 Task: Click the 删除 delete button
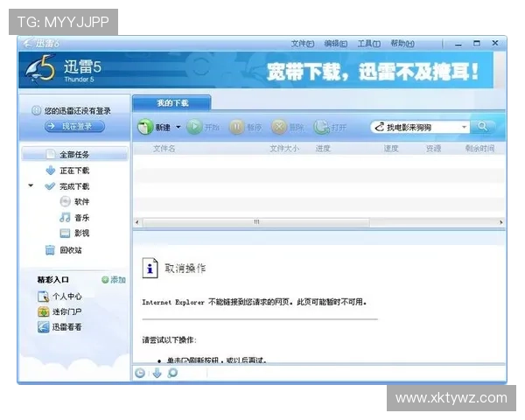[288, 127]
